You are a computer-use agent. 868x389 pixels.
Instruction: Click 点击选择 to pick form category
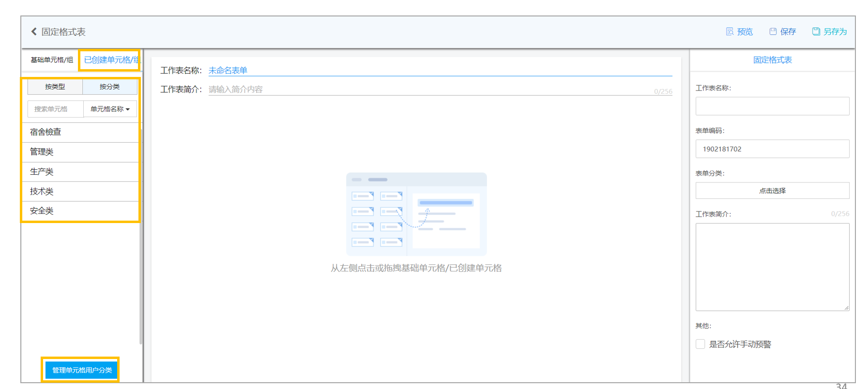[772, 191]
